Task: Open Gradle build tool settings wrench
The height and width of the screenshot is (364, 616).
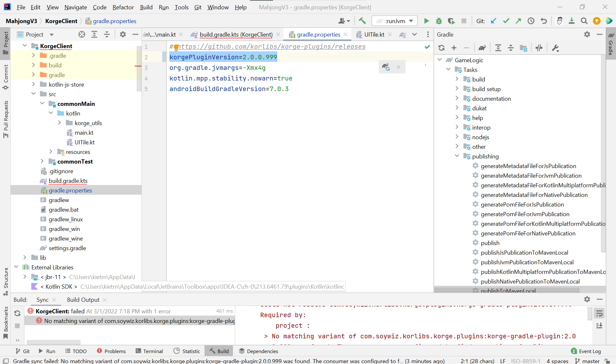Action: 555,48
